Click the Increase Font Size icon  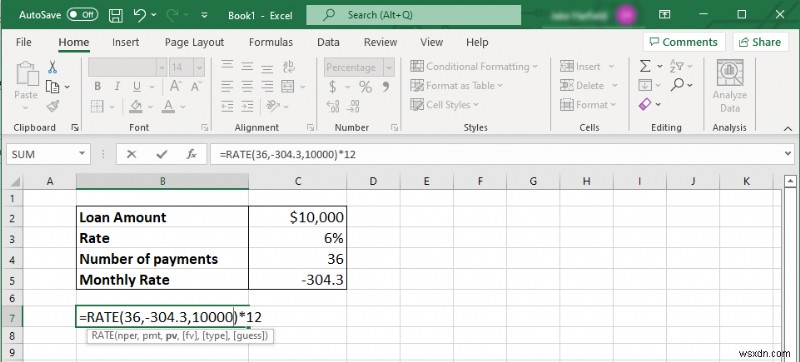[x=176, y=86]
